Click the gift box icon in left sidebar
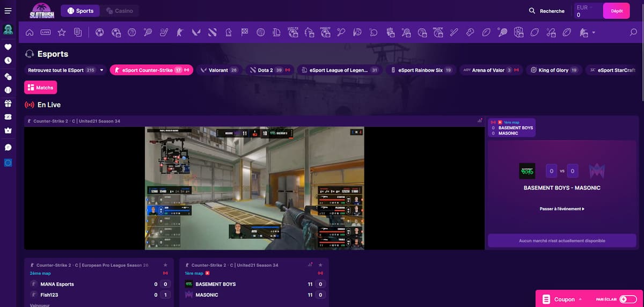 (x=8, y=103)
